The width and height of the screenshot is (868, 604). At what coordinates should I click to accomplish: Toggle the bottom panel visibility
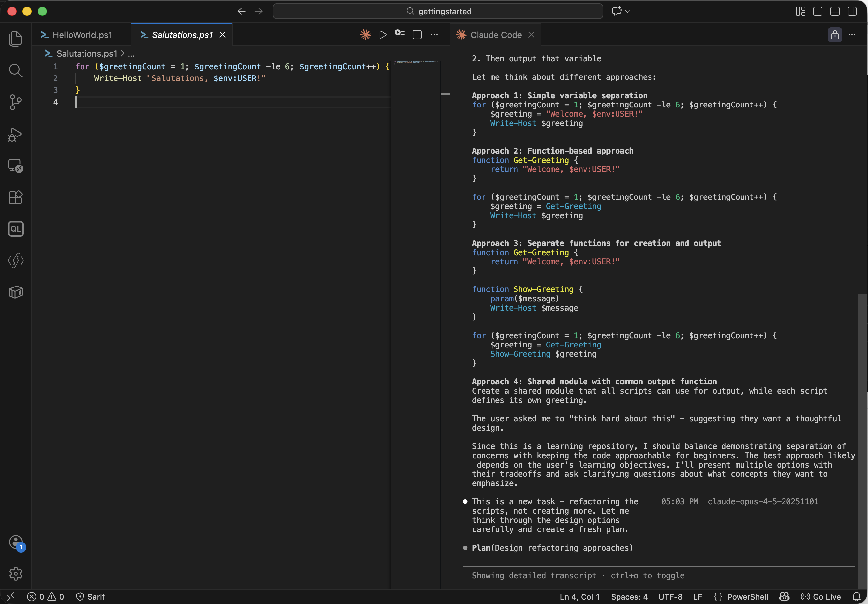click(834, 11)
